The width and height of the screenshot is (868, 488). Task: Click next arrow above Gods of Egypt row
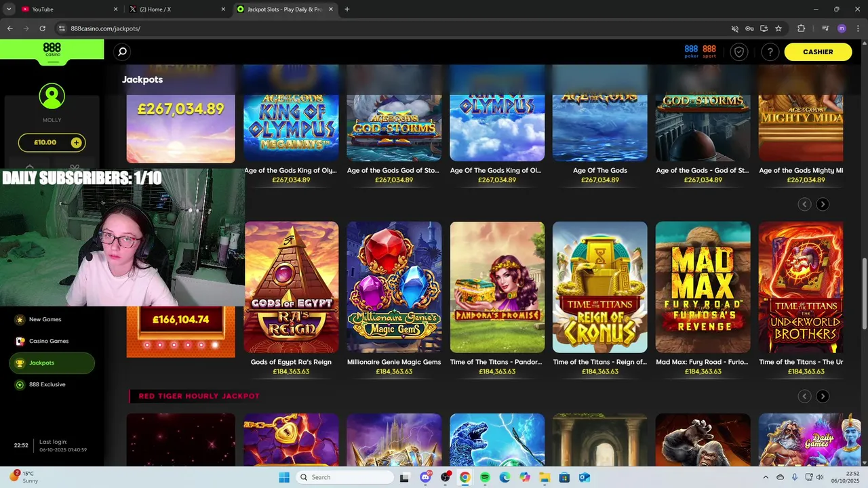[x=823, y=204]
